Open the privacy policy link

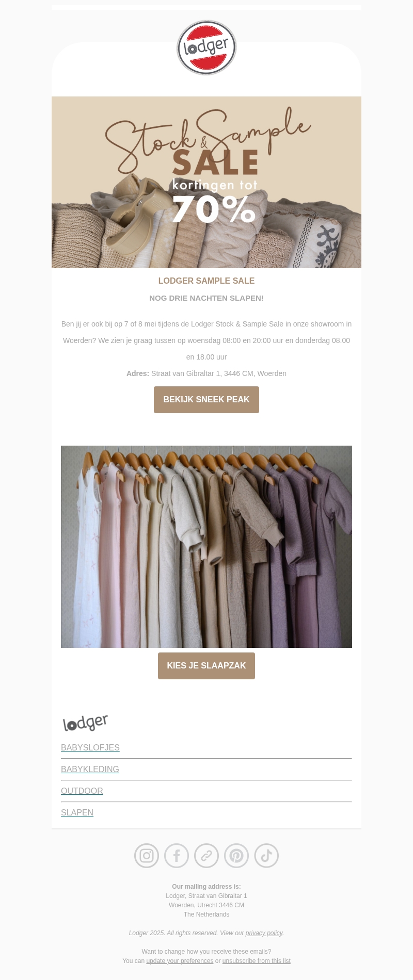(x=264, y=933)
